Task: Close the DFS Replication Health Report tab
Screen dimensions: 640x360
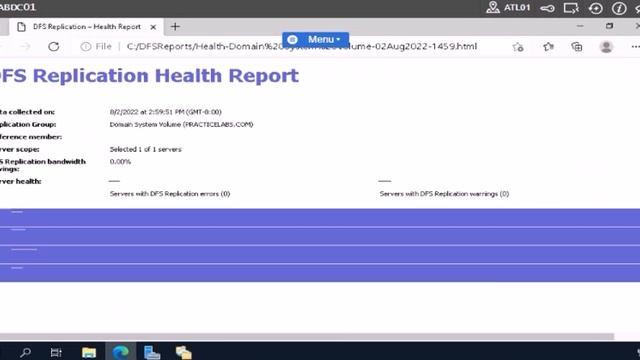Action: [153, 27]
